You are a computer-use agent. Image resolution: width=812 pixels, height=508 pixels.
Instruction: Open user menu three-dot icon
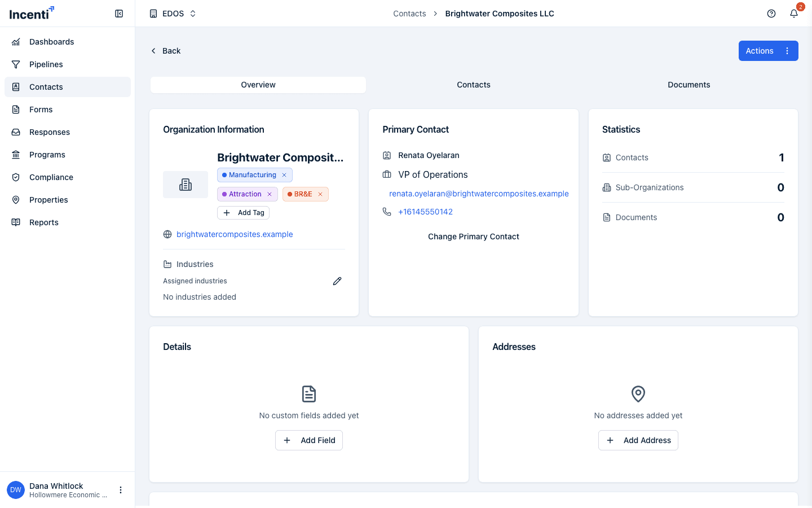[x=121, y=490]
